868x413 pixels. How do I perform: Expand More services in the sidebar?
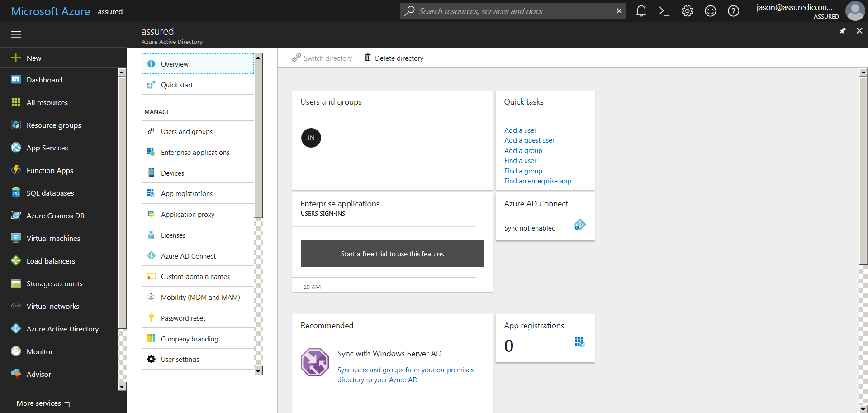click(43, 403)
